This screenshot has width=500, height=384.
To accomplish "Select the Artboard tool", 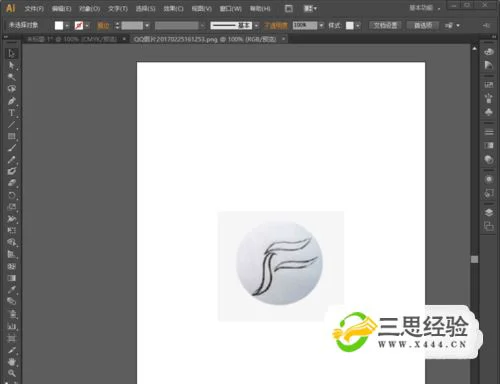I will [x=12, y=338].
